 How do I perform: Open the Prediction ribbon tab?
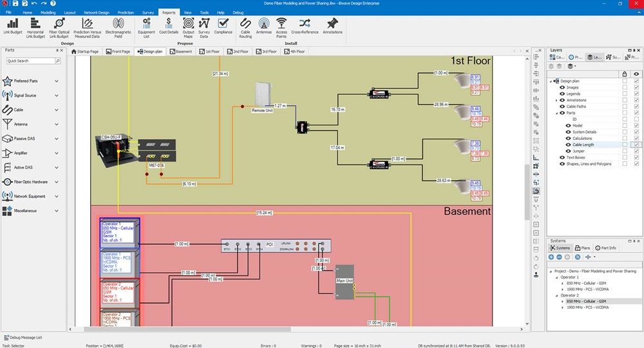tap(126, 12)
